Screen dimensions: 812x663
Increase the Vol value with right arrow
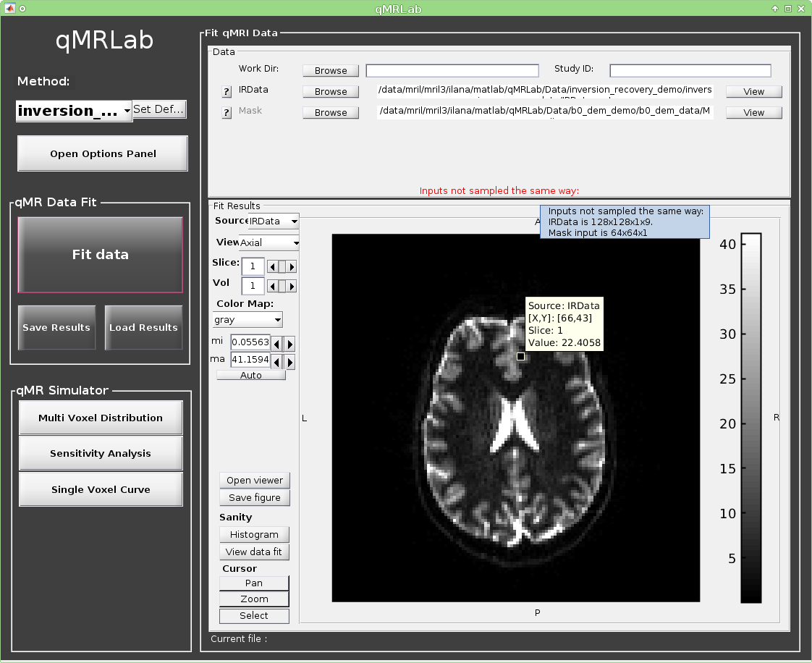pos(290,286)
